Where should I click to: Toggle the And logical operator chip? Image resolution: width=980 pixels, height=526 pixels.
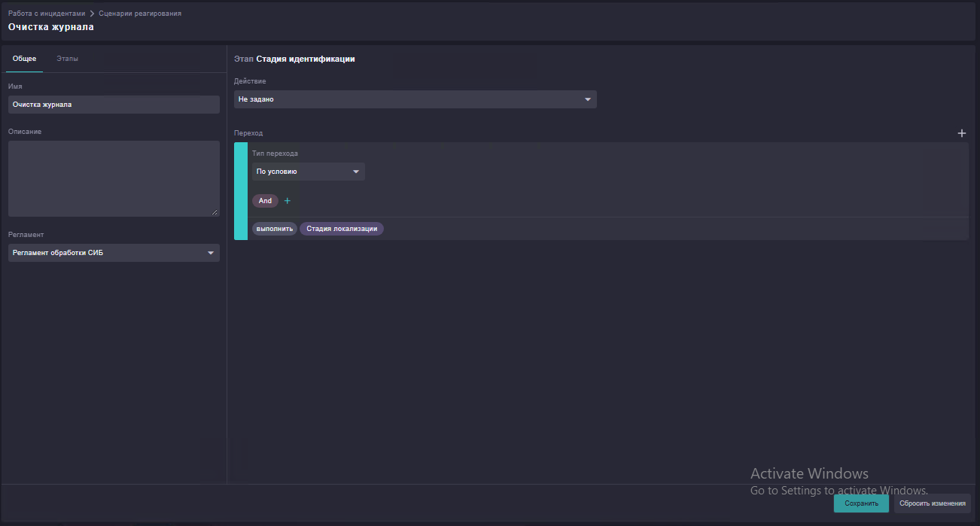click(265, 201)
